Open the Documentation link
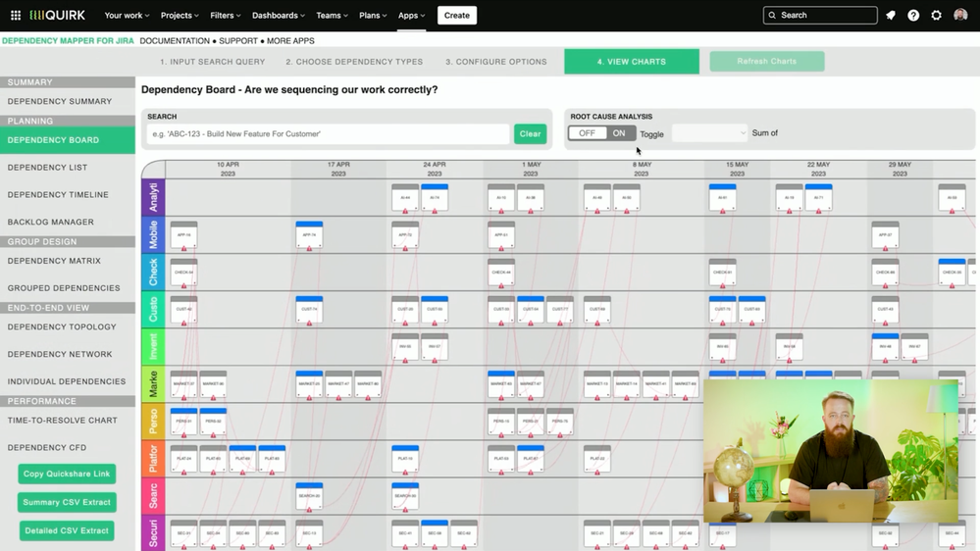The height and width of the screenshot is (551, 980). point(175,40)
